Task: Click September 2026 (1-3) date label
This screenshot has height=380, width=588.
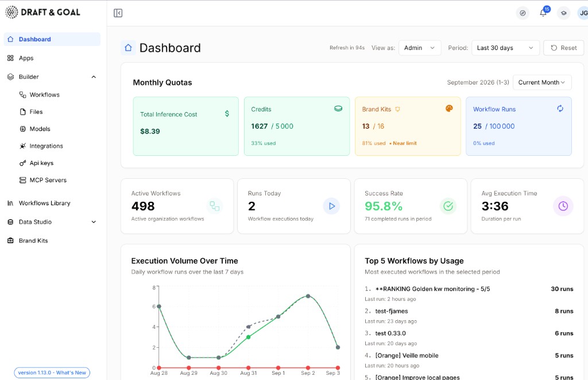Action: coord(478,82)
